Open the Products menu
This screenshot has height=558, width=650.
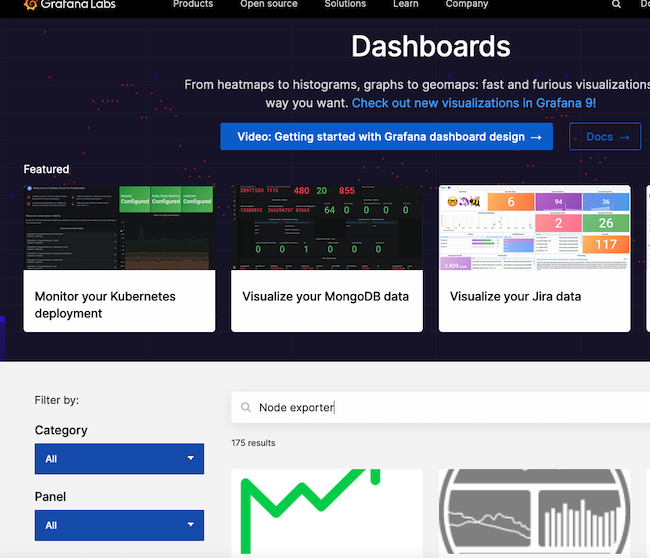[193, 5]
